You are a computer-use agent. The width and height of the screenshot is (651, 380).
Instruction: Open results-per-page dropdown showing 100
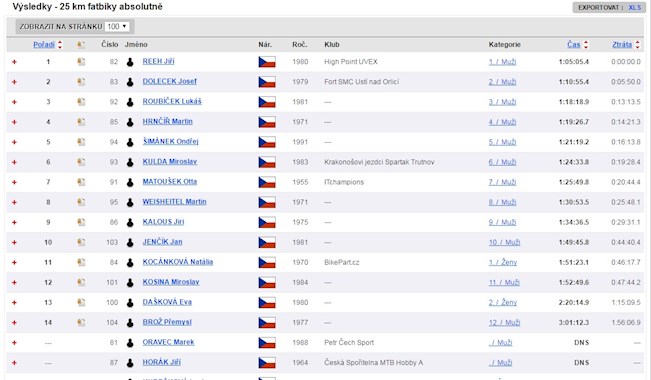pos(117,27)
